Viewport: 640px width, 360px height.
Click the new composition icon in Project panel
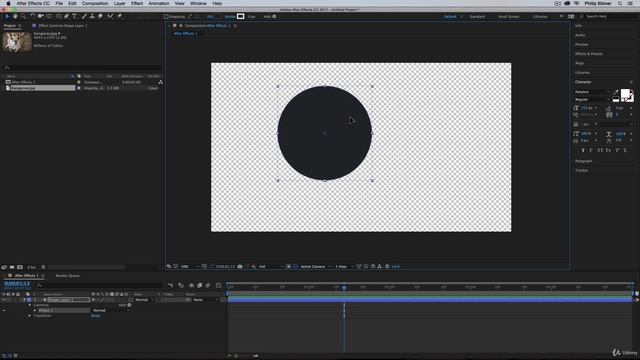(x=20, y=267)
